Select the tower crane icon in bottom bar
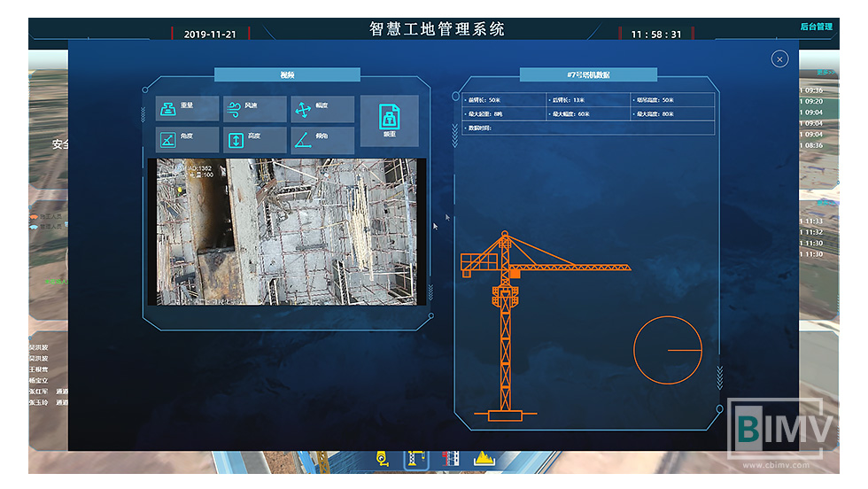 tap(415, 459)
